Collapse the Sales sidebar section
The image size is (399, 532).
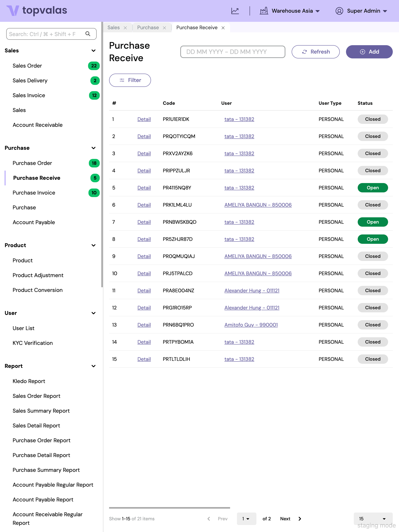(94, 50)
